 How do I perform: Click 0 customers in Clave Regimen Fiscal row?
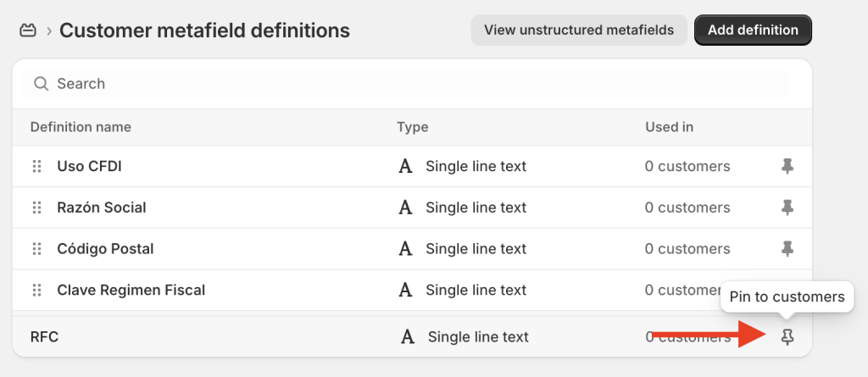point(684,290)
